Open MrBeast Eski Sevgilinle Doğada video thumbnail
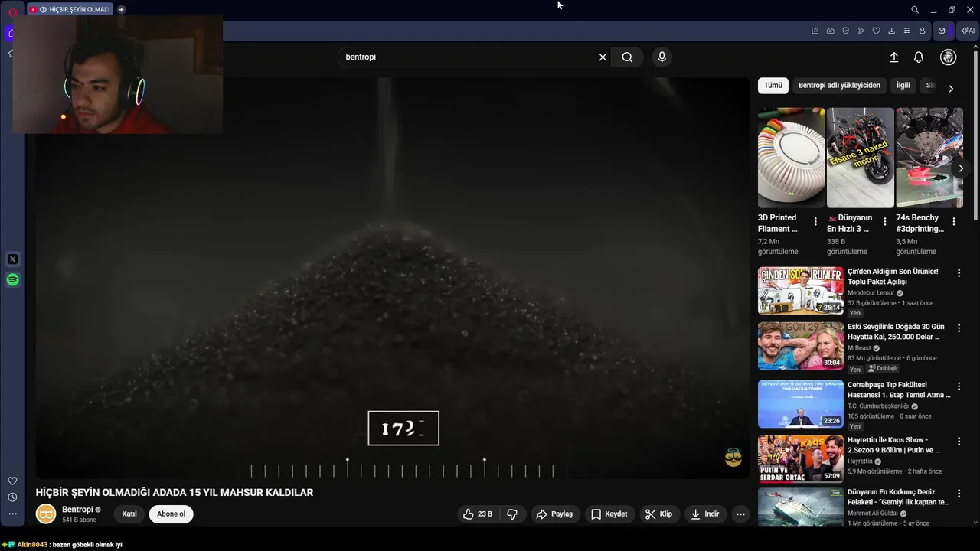980x551 pixels. 801,346
